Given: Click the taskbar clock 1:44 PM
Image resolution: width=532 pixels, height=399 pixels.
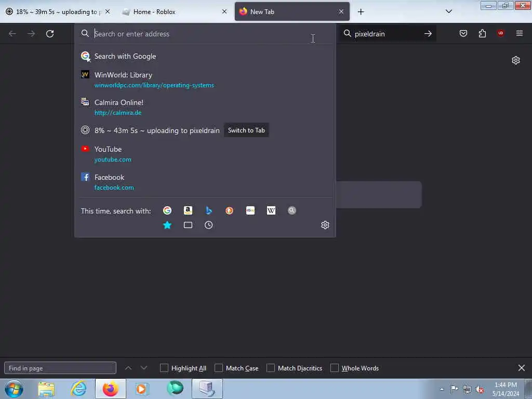Looking at the screenshot, I should 506,385.
